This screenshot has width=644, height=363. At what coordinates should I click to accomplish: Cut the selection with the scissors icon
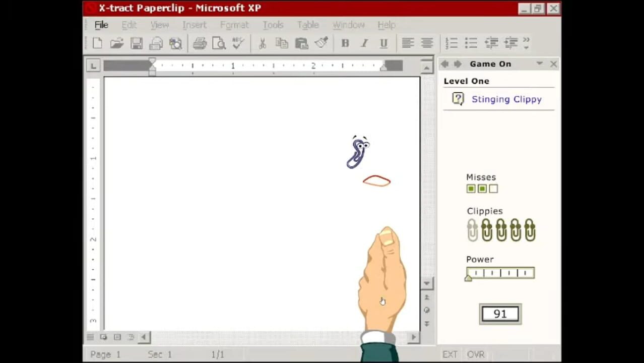[x=262, y=43]
